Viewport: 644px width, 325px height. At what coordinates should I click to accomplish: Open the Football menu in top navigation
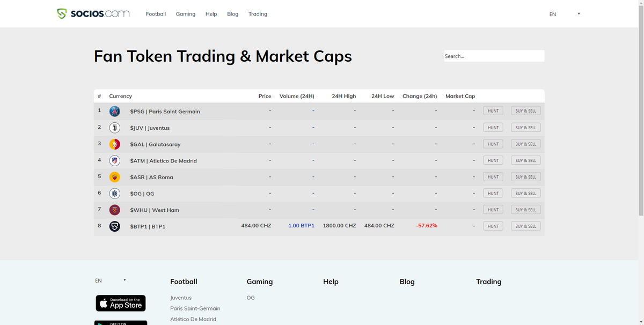(156, 14)
